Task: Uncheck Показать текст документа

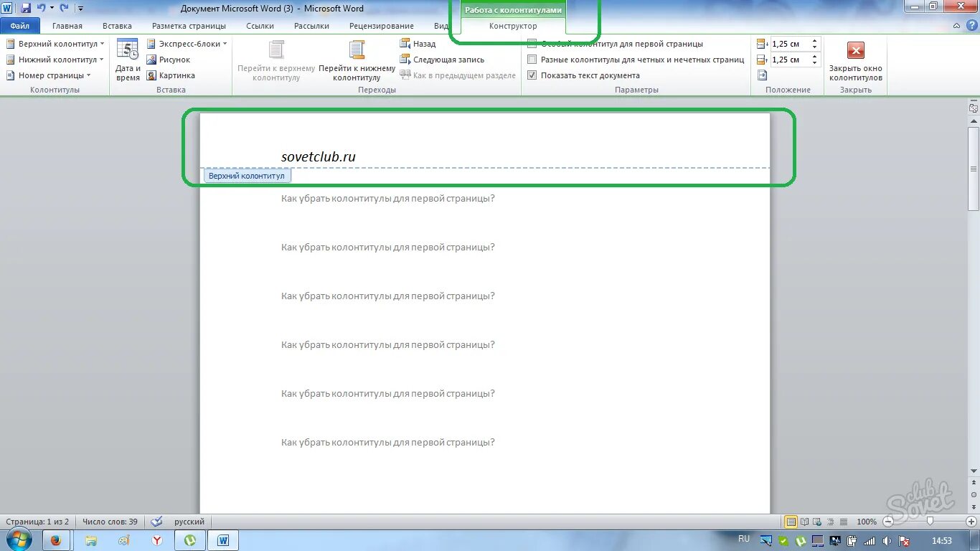Action: tap(532, 75)
